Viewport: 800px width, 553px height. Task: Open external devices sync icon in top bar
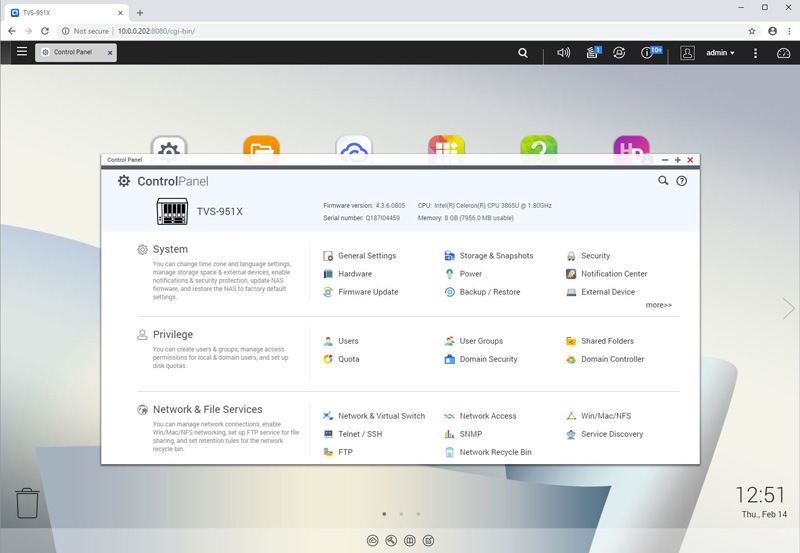[x=619, y=53]
